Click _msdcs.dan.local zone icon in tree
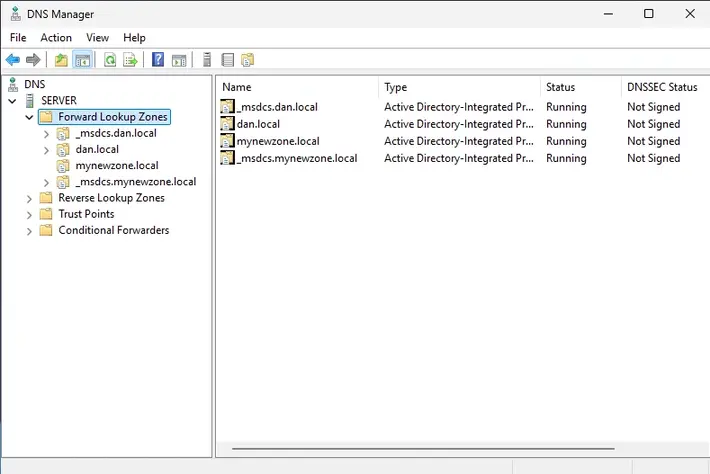 pyautogui.click(x=63, y=133)
